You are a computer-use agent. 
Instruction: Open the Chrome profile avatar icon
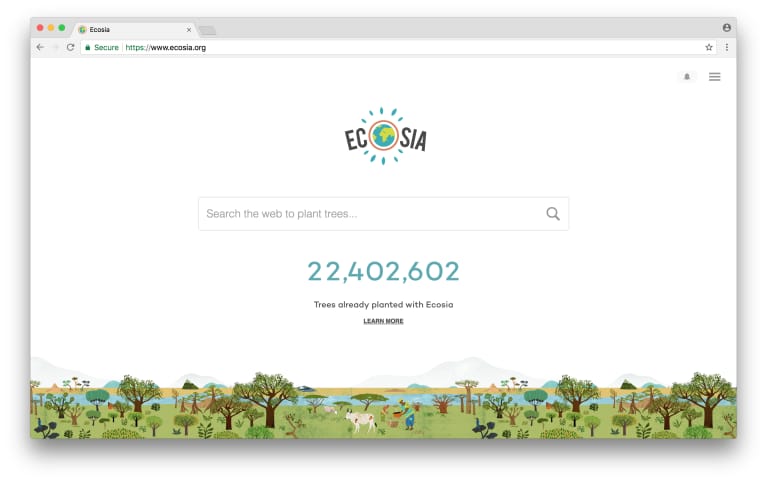[x=727, y=28]
